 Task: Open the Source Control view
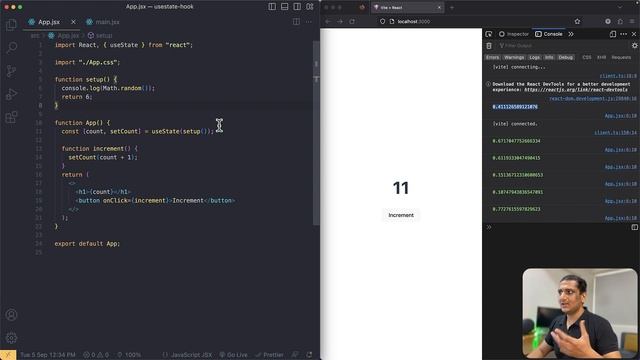11,71
